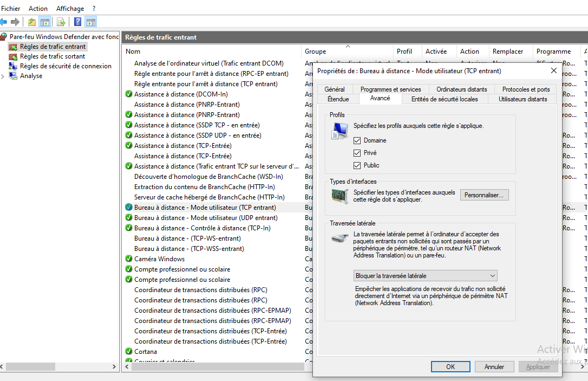Open the Fichier menu
This screenshot has height=381, width=588.
(10, 8)
